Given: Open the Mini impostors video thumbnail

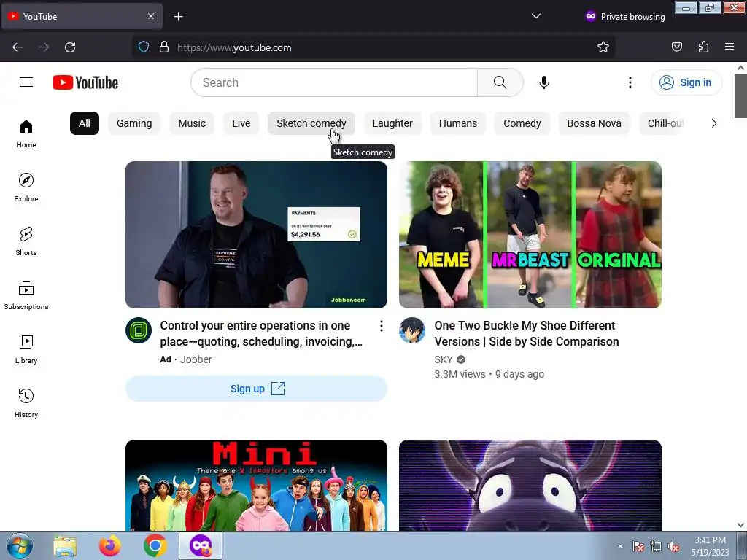Looking at the screenshot, I should [x=256, y=485].
